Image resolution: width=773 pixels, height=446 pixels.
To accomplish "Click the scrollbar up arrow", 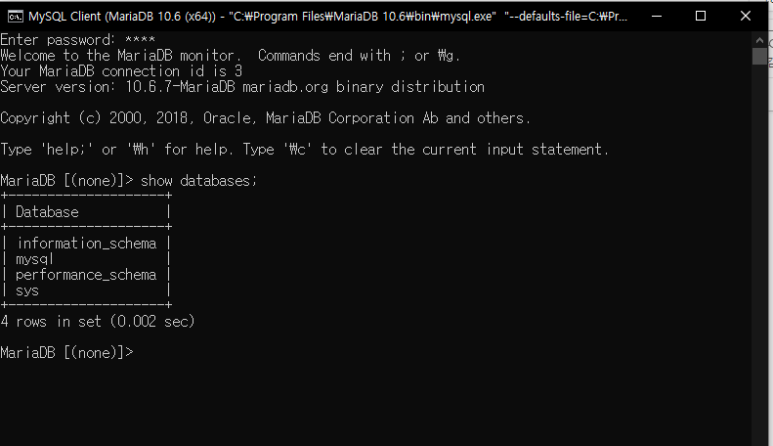I will pos(759,40).
